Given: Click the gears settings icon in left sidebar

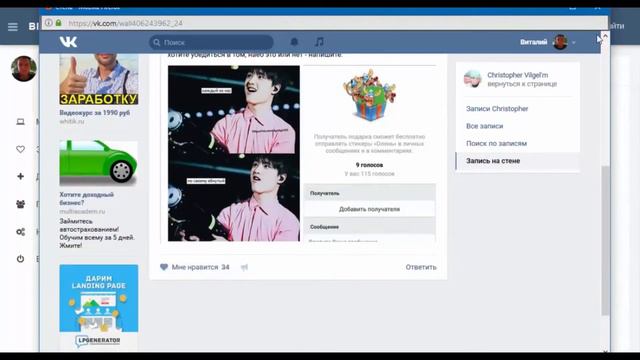Looking at the screenshot, I should click(20, 231).
